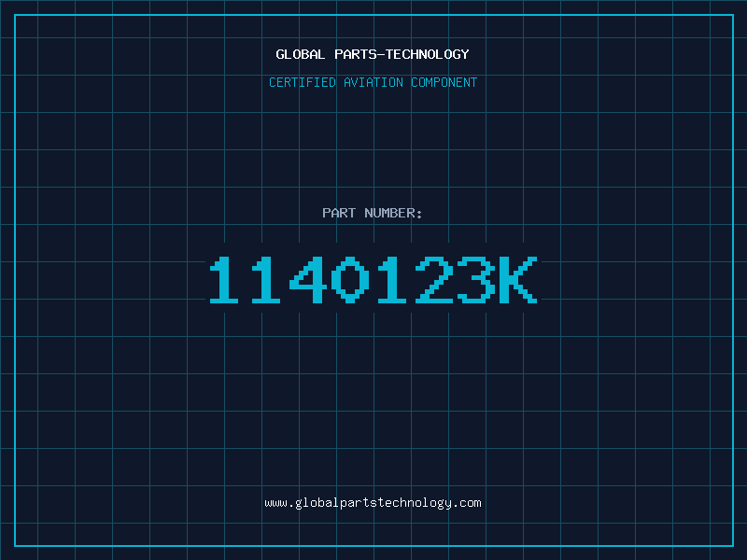Click the GLOBAL PARTS-TECHNOLOGY heading
747x560 pixels.
373,54
